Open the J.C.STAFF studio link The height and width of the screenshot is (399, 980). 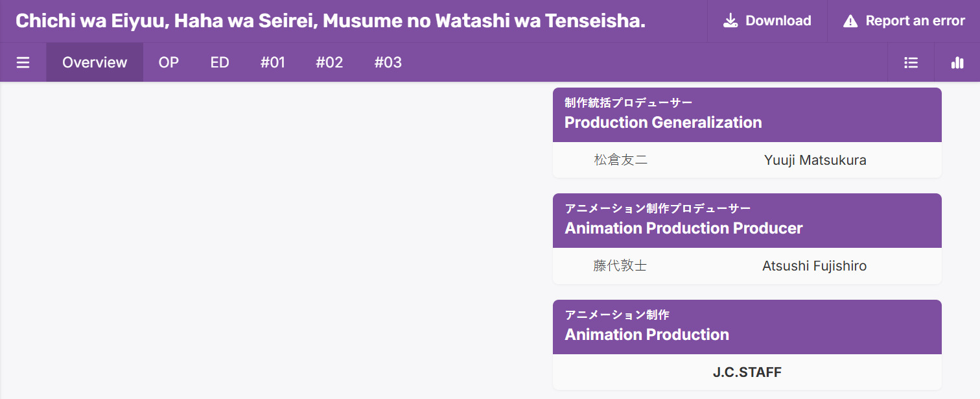tap(747, 372)
